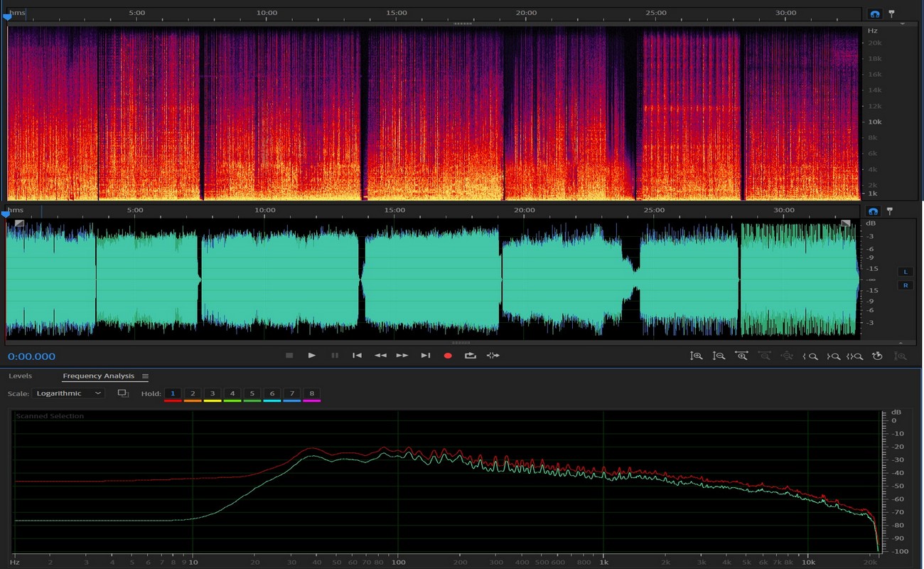
Task: Switch to the Levels tab
Action: pos(20,376)
